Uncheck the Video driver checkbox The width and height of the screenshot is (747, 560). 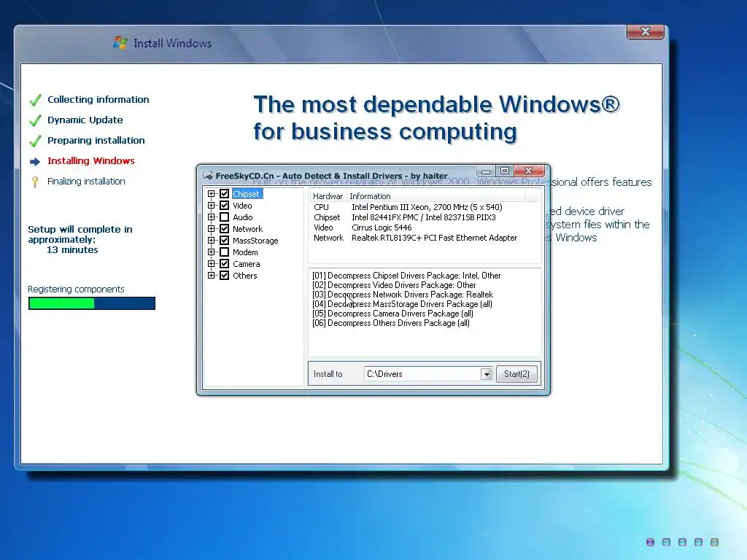225,206
